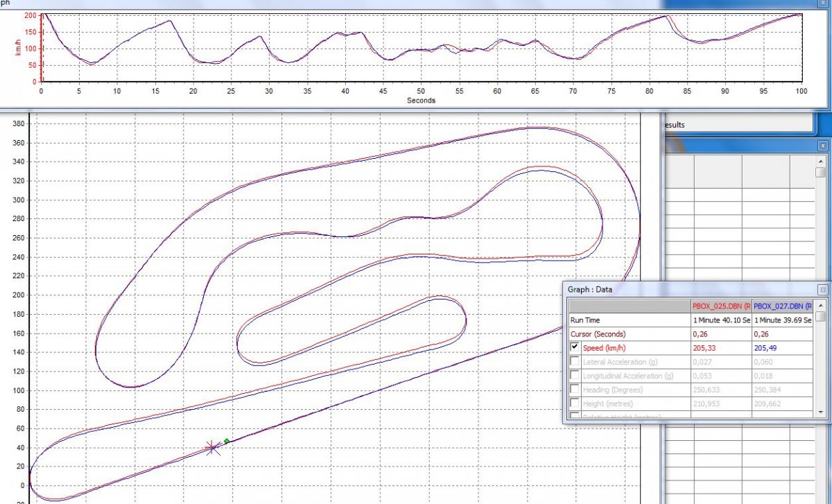Click the 250,384 heading value
832x504 pixels.
tap(766, 390)
